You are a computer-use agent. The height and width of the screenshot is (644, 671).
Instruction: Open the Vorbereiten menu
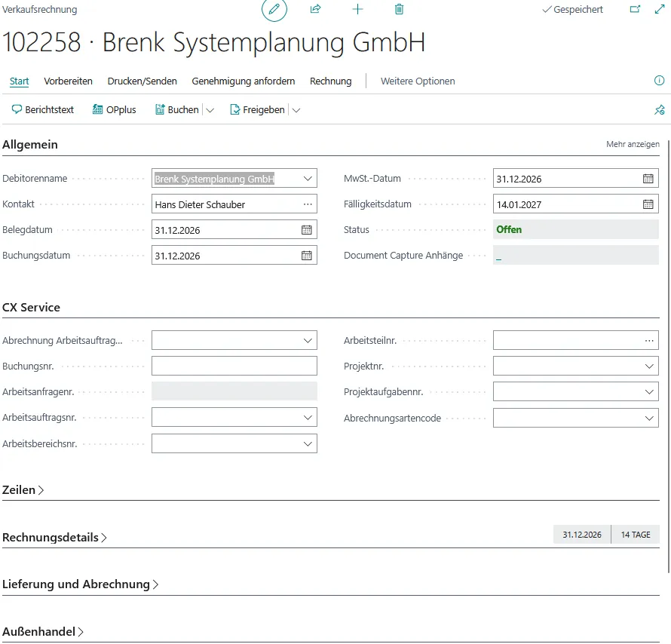click(x=68, y=81)
